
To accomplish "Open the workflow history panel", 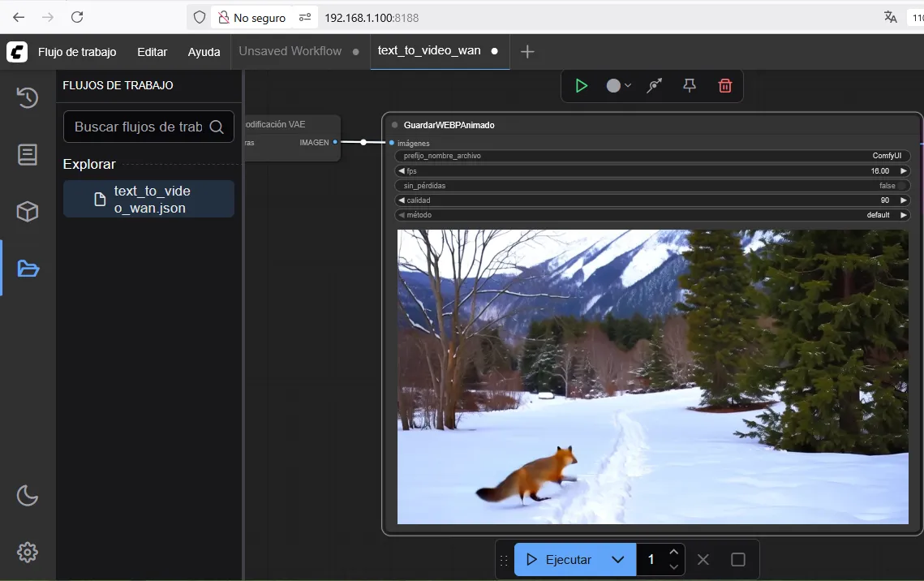I will tap(28, 97).
